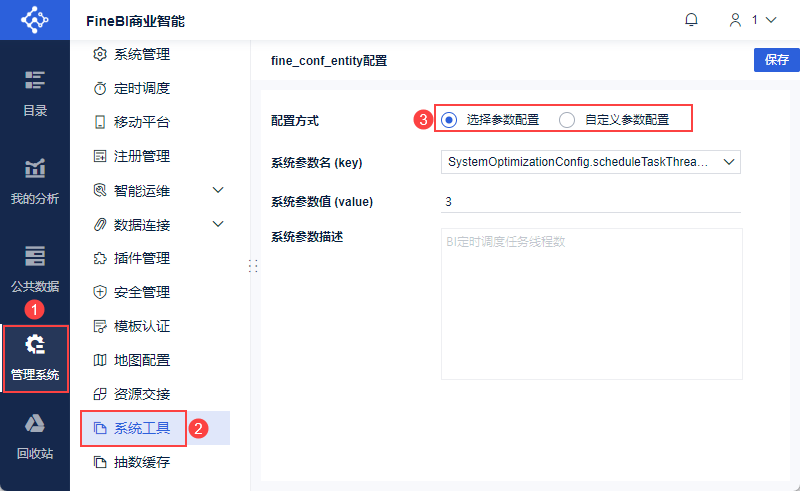Click the 抽数缓存 icon
Screen dimensions: 800x491
click(100, 462)
